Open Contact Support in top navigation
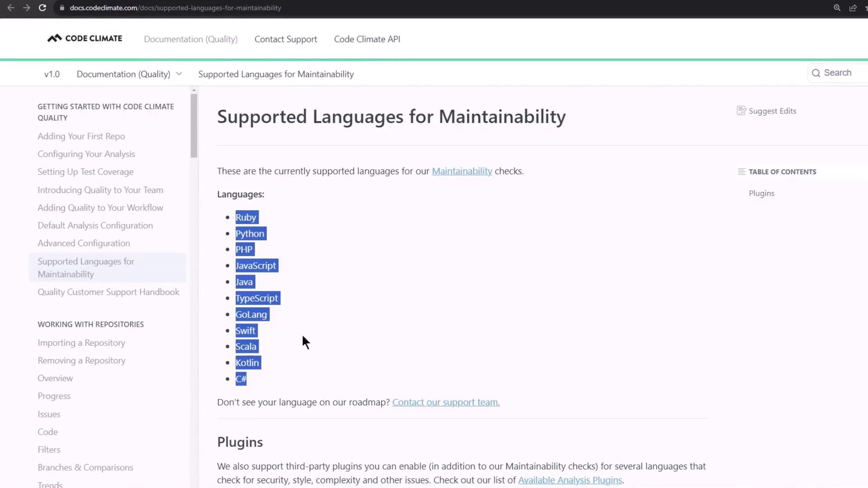This screenshot has height=488, width=868. coord(285,39)
